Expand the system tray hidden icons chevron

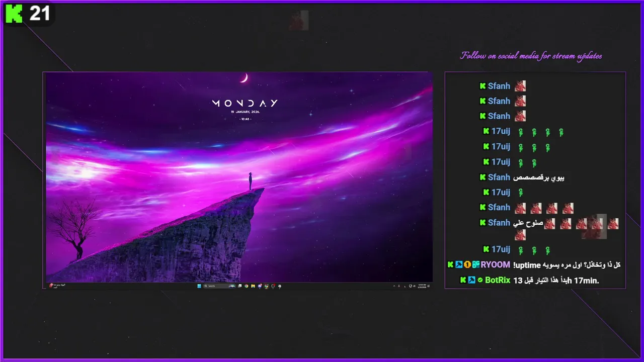pos(394,286)
